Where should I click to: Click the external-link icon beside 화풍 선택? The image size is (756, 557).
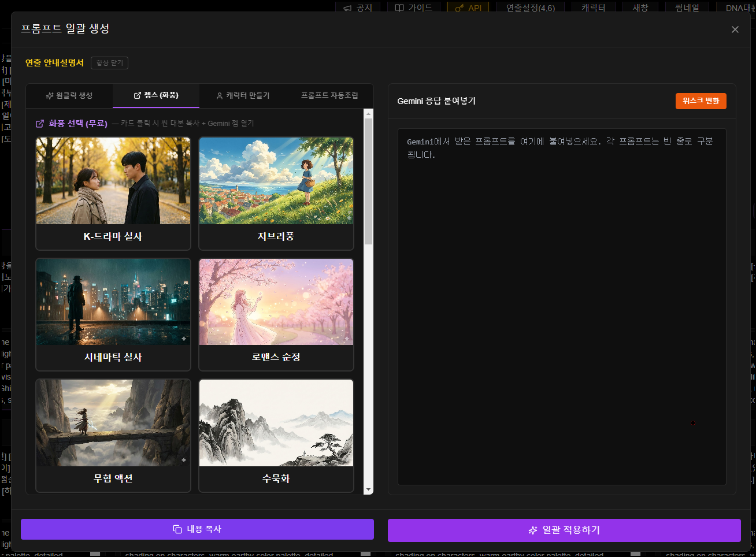[40, 124]
